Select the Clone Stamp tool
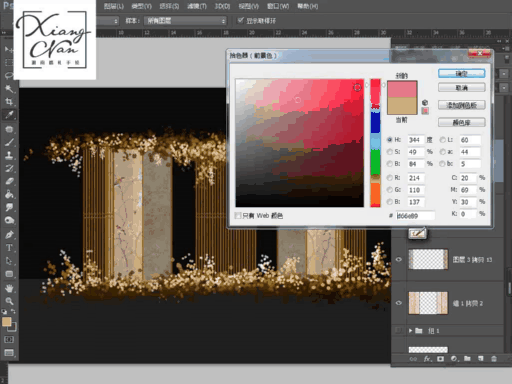The image size is (512, 384). pyautogui.click(x=9, y=155)
